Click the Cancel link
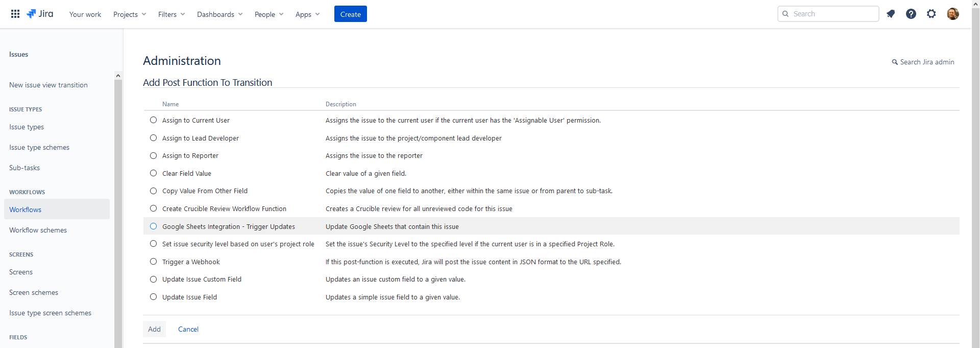 pyautogui.click(x=188, y=329)
